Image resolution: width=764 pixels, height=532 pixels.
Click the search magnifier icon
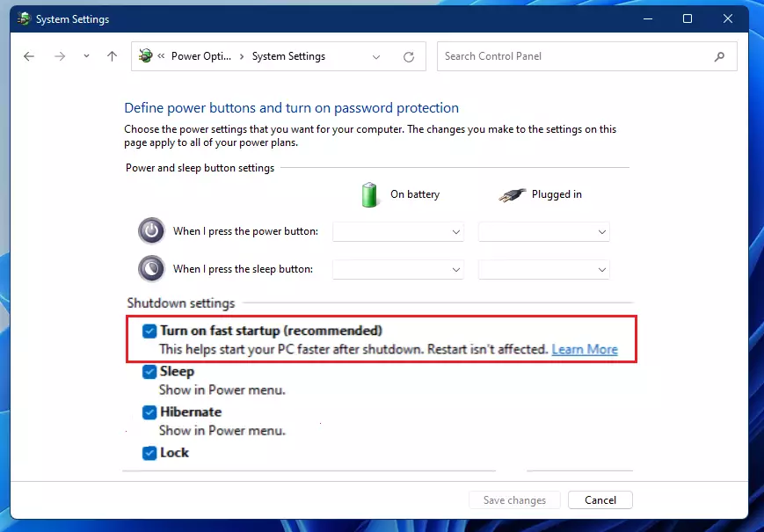[719, 56]
